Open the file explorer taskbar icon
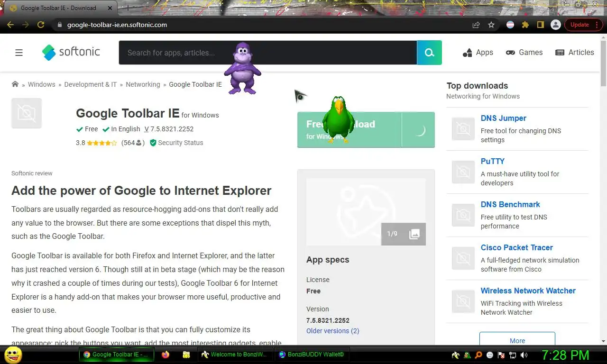The height and width of the screenshot is (364, 607). 186,355
